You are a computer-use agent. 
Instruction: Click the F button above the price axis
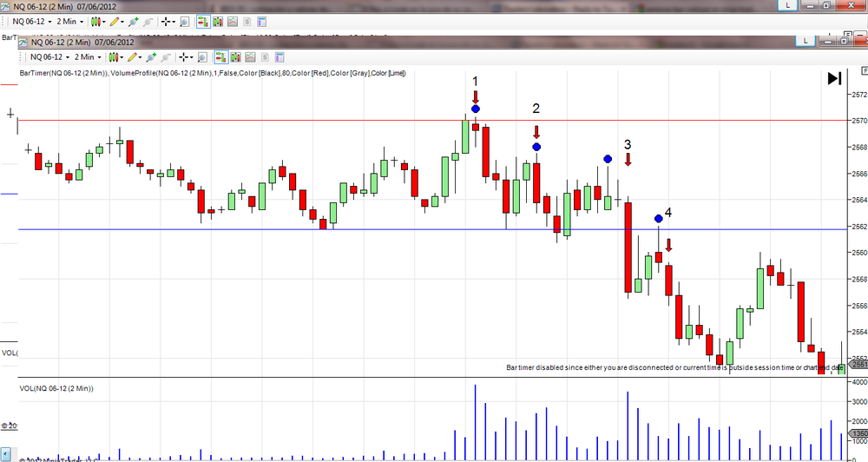click(865, 71)
